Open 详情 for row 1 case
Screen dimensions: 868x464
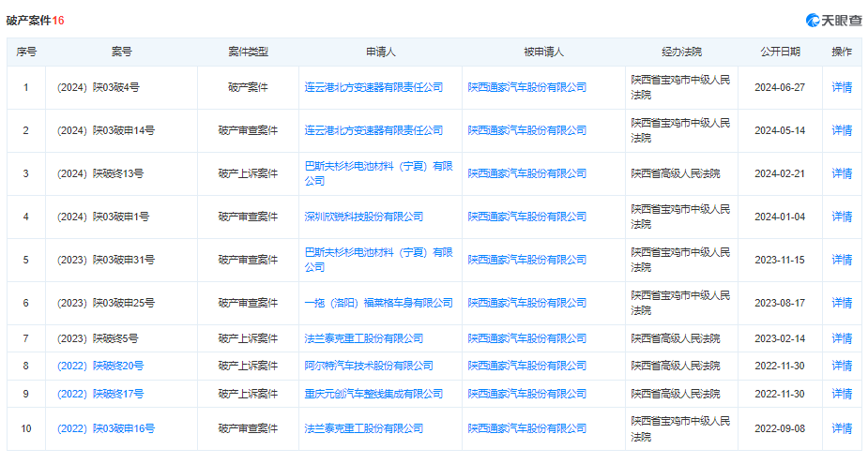(842, 87)
